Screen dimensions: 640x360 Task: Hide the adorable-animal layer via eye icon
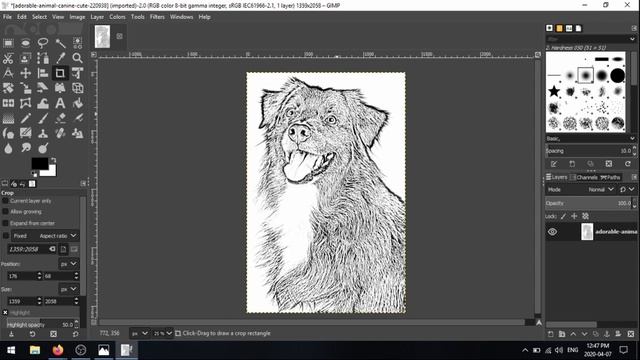(x=552, y=232)
